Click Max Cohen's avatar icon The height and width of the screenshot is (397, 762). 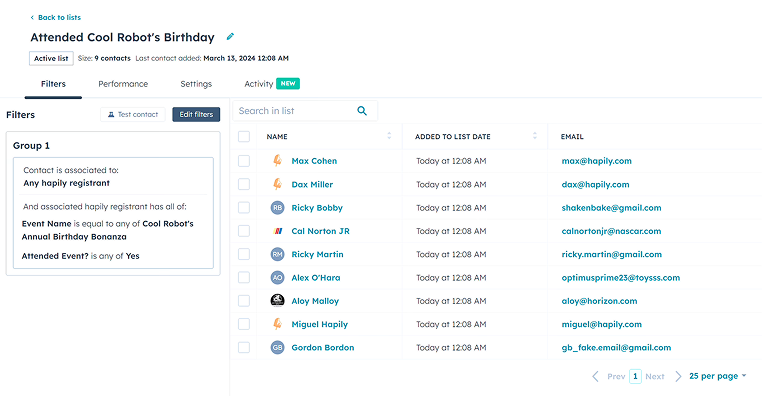click(277, 161)
